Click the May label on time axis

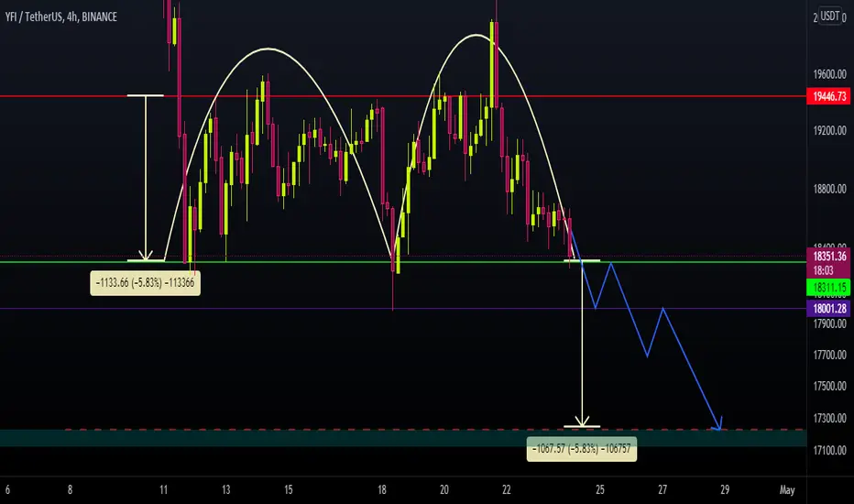click(787, 490)
